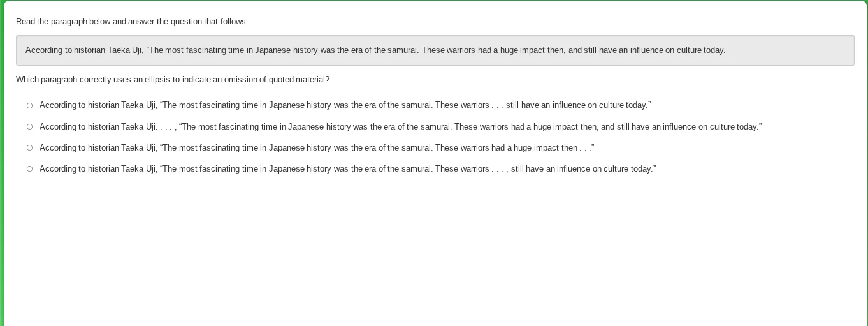Image resolution: width=868 pixels, height=326 pixels.
Task: Choose the radio button beside 'Taeka Uji. . . . ,' answer
Action: (29, 127)
